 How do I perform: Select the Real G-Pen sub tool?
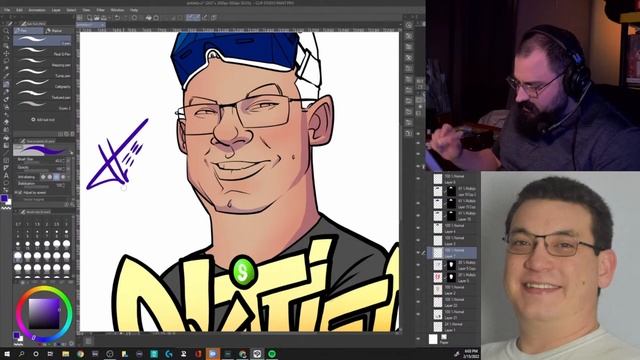(x=42, y=52)
